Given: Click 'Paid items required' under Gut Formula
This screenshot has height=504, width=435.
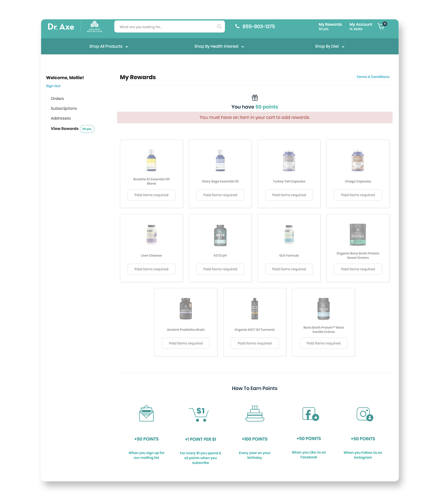Looking at the screenshot, I should click(289, 269).
